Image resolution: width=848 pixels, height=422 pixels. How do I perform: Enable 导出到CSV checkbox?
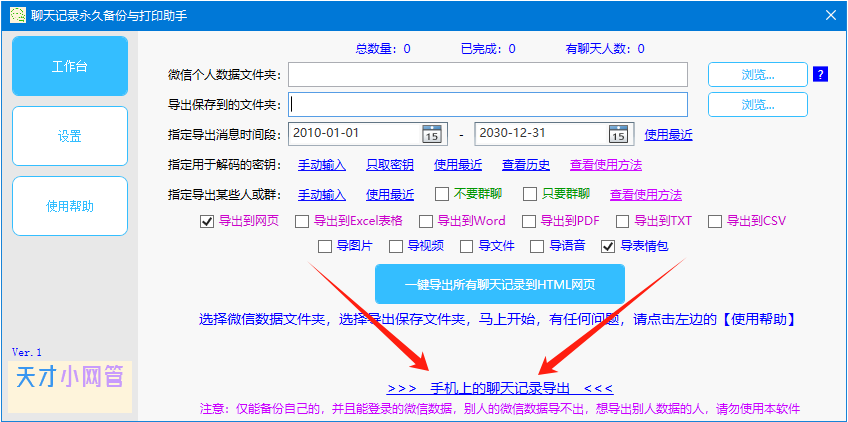pyautogui.click(x=715, y=221)
